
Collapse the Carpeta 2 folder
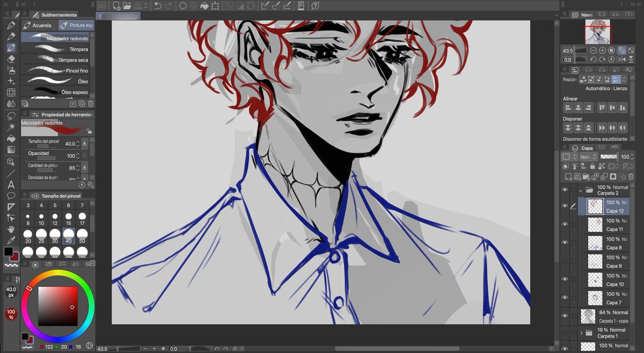coord(581,190)
